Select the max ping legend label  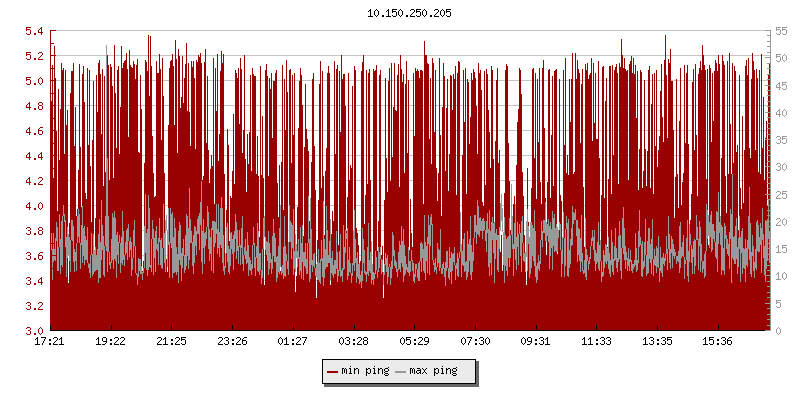tap(434, 371)
